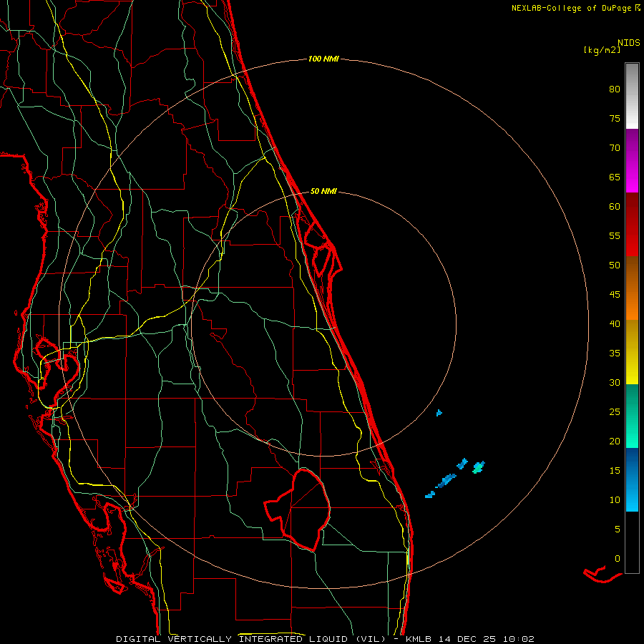The height and width of the screenshot is (644, 644).
Task: Click the 50 value on color scale
Action: tap(615, 265)
